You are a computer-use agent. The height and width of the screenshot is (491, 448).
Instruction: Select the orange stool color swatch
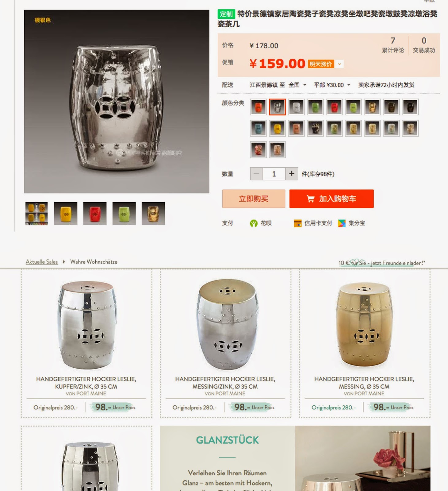[x=258, y=107]
